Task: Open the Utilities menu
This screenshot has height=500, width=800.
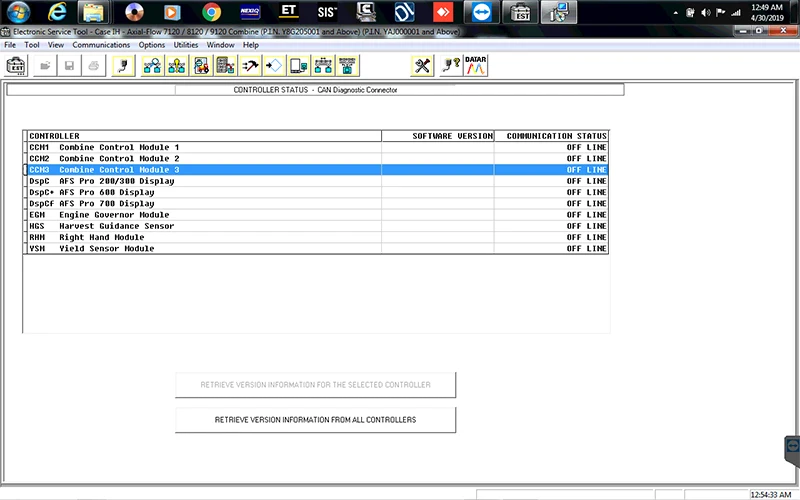Action: click(186, 45)
